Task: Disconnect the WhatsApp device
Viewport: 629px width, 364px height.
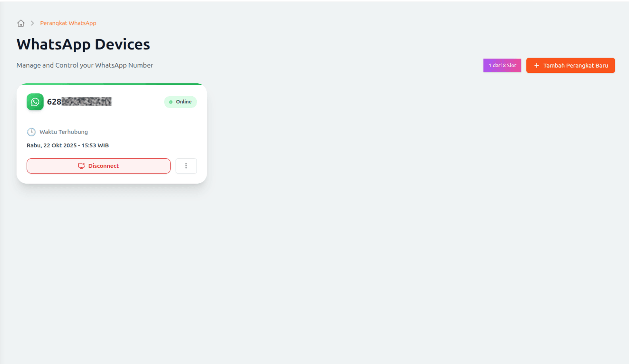Action: (98, 166)
